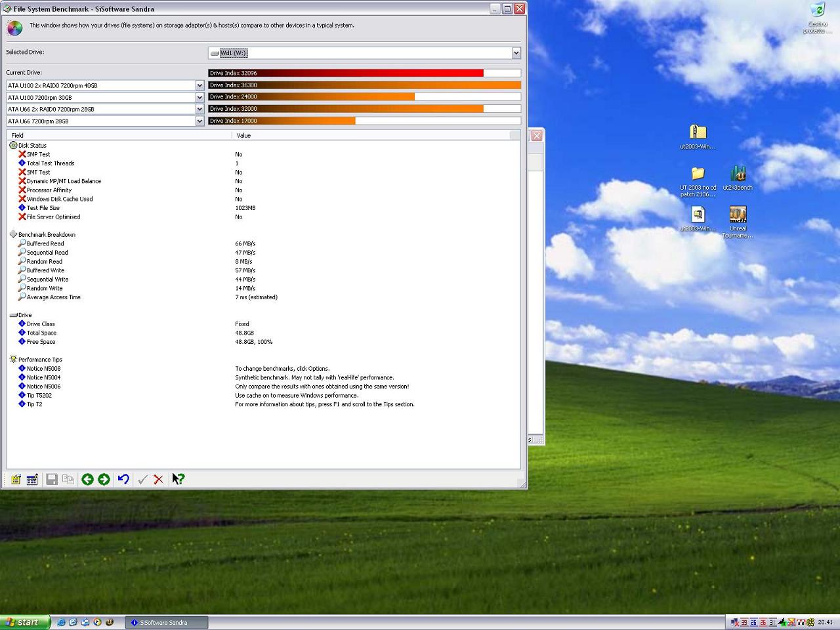Click the Copy icon in the bottom toolbar
Screen dimensions: 840x630
pos(68,480)
